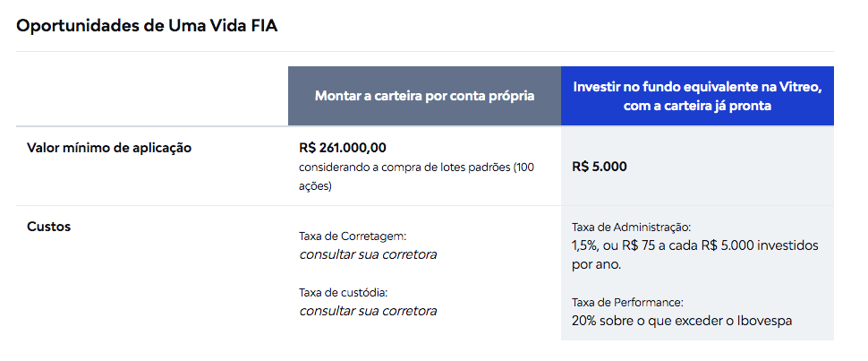Click the 'Taxa de Administração:' label
This screenshot has width=868, height=361.
[x=631, y=228]
